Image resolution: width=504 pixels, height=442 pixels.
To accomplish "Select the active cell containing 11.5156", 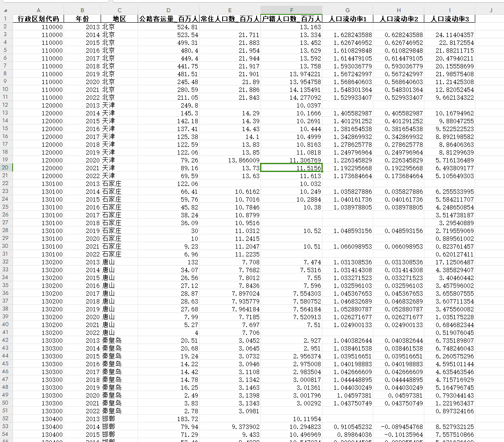I will click(x=291, y=168).
